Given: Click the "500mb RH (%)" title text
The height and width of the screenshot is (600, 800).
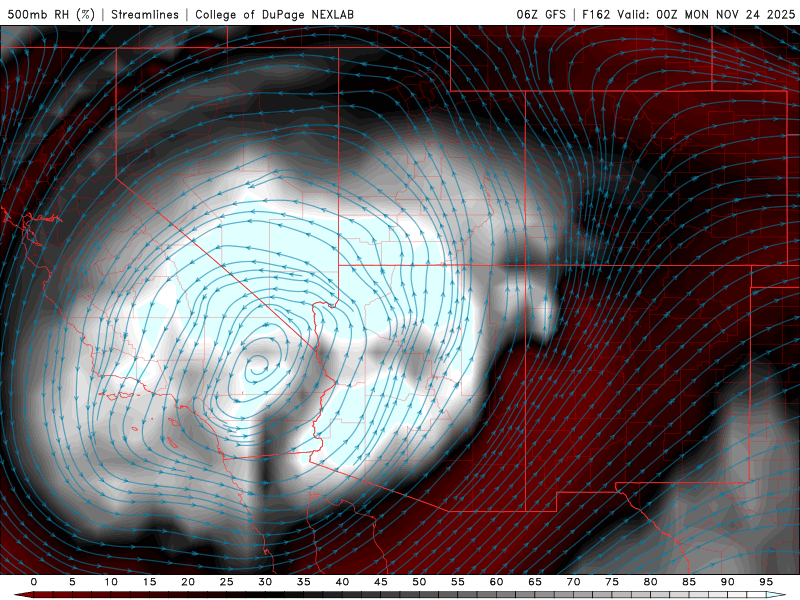Looking at the screenshot, I should click(x=51, y=14).
